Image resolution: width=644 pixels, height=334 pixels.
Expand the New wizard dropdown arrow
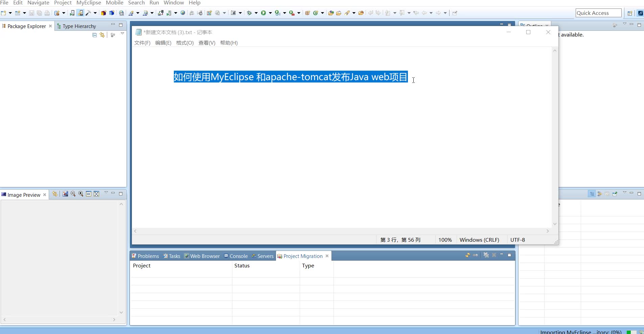click(x=10, y=13)
